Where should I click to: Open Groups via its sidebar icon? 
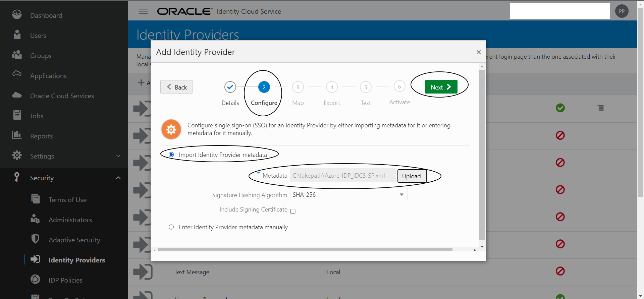[x=17, y=55]
